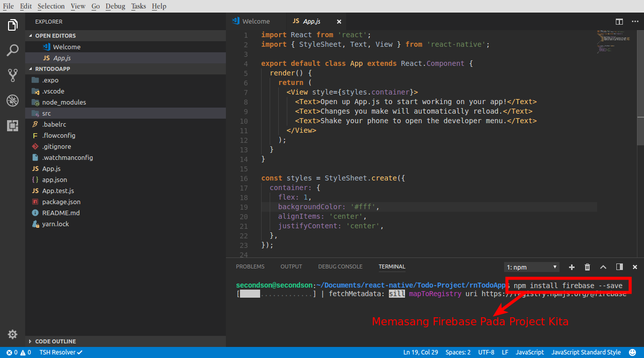Open the Edit menu

pyautogui.click(x=26, y=6)
